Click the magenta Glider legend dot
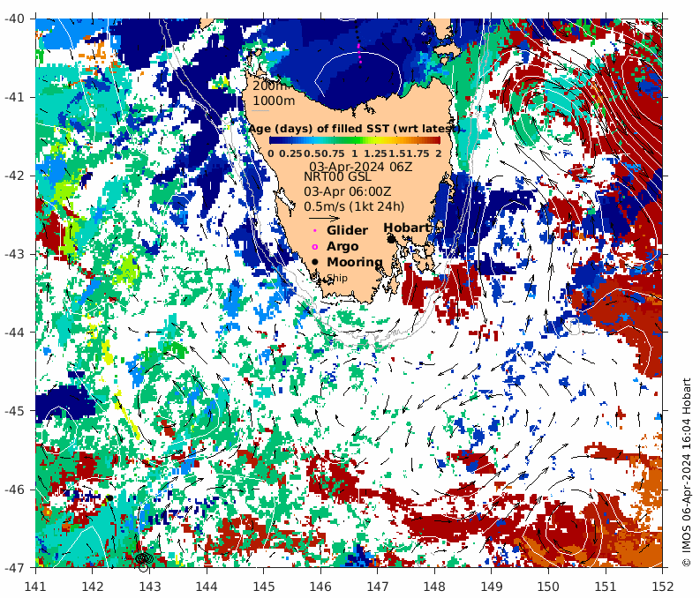The image size is (700, 598). click(314, 231)
